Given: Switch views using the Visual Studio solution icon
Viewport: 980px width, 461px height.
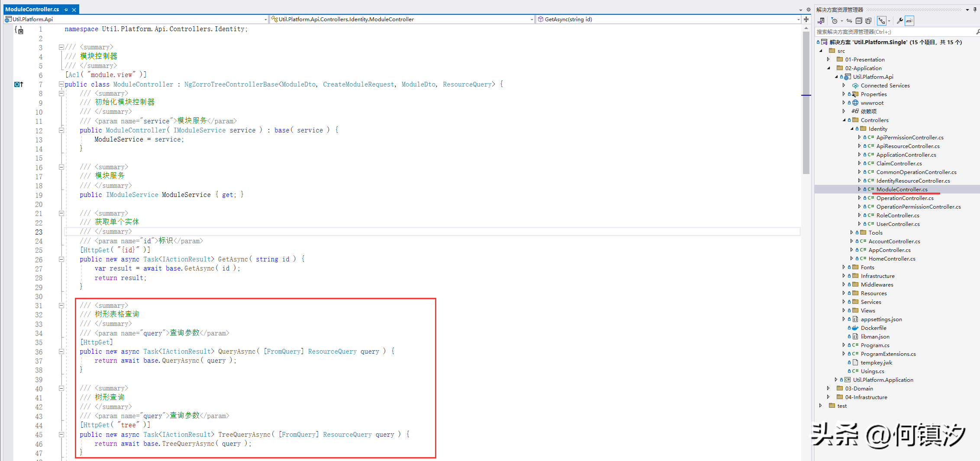Looking at the screenshot, I should click(x=821, y=21).
